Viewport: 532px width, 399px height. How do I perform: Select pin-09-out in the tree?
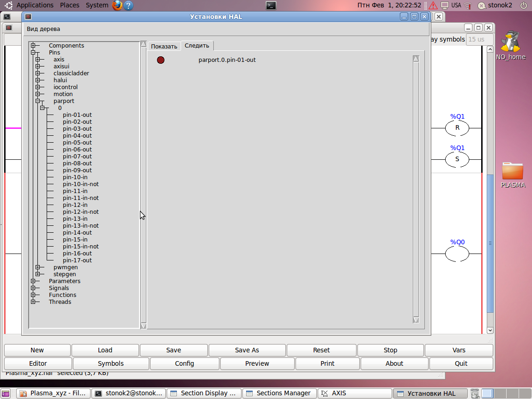click(78, 170)
